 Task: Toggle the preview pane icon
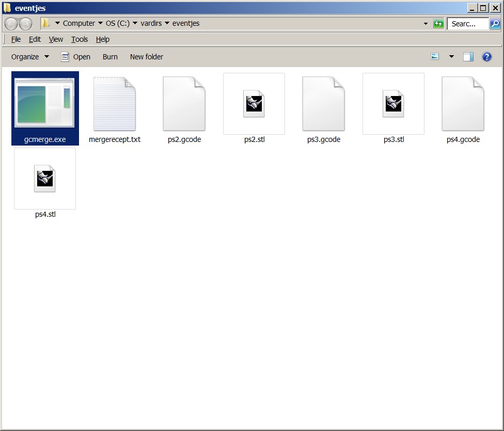[x=468, y=57]
